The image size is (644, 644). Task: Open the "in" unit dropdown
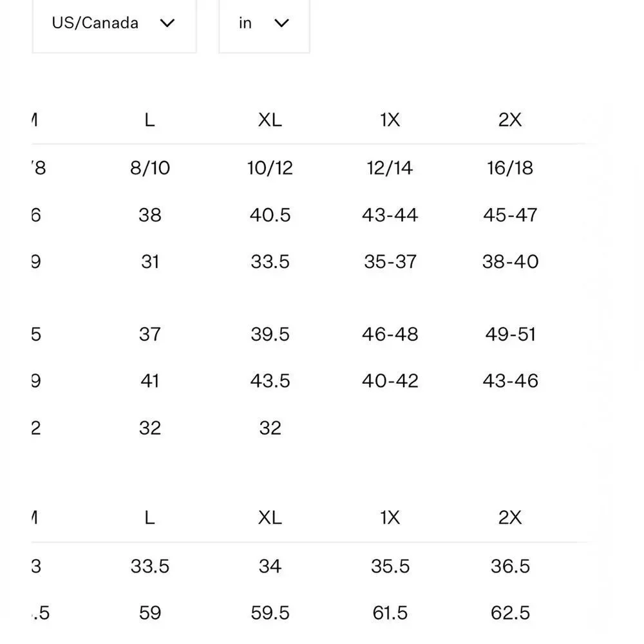pos(264,24)
